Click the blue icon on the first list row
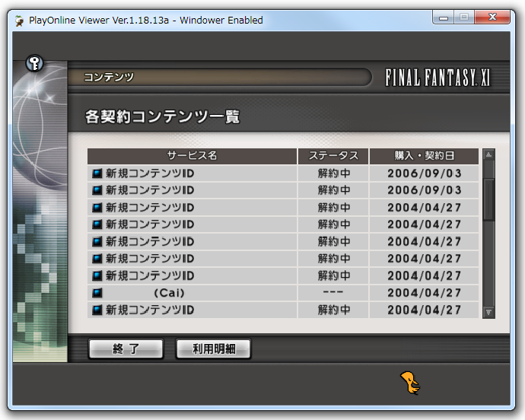The image size is (525, 420). coord(97,173)
